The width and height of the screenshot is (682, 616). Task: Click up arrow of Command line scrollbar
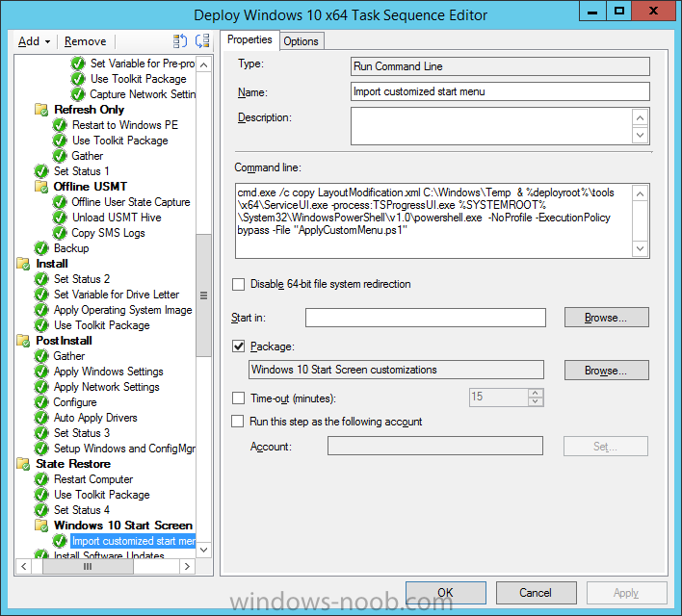(640, 193)
